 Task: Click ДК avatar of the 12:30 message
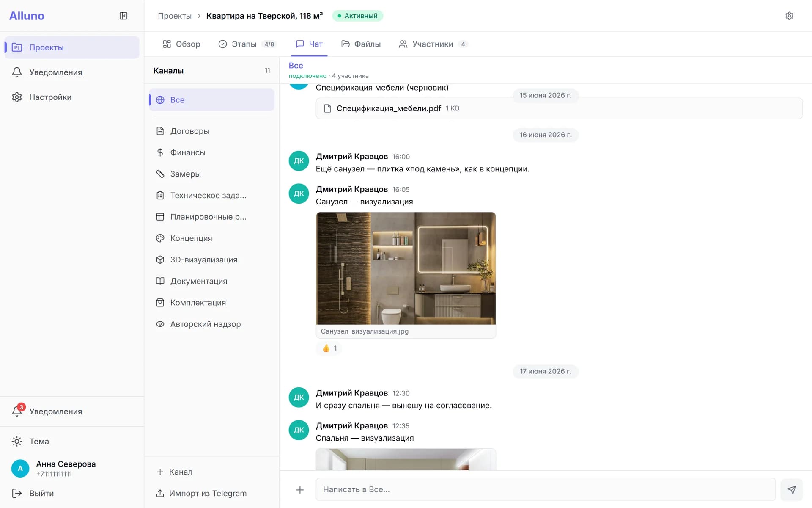click(x=299, y=398)
